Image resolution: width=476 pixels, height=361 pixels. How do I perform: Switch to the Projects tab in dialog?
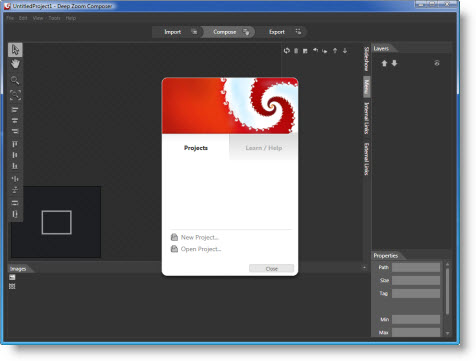pyautogui.click(x=196, y=148)
